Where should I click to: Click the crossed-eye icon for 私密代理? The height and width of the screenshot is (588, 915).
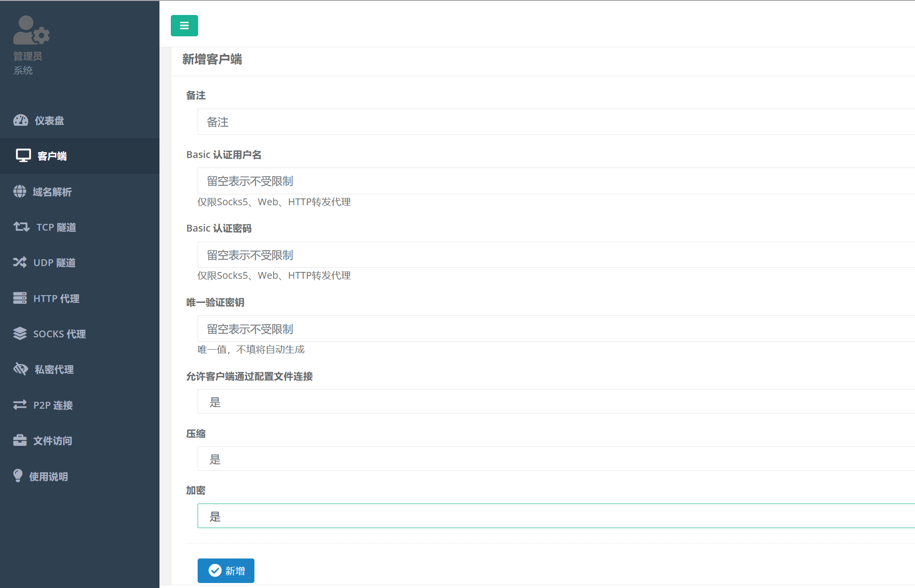pos(21,369)
